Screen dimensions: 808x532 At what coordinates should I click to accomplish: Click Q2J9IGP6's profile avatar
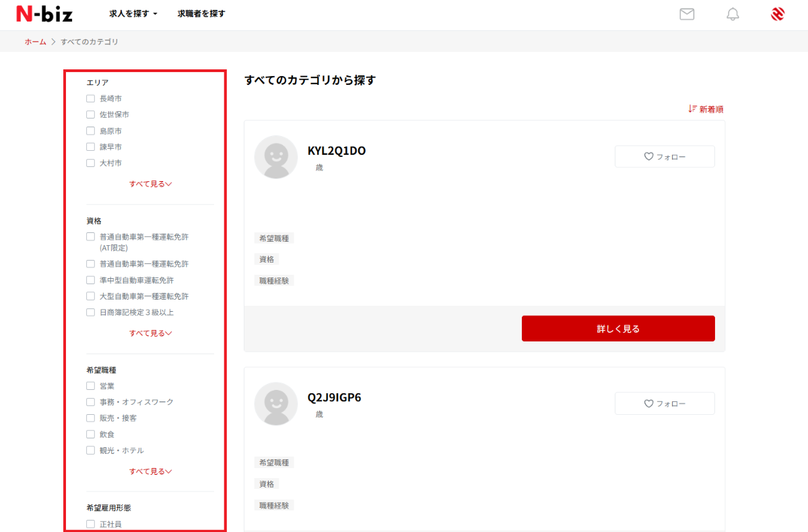[x=276, y=403]
